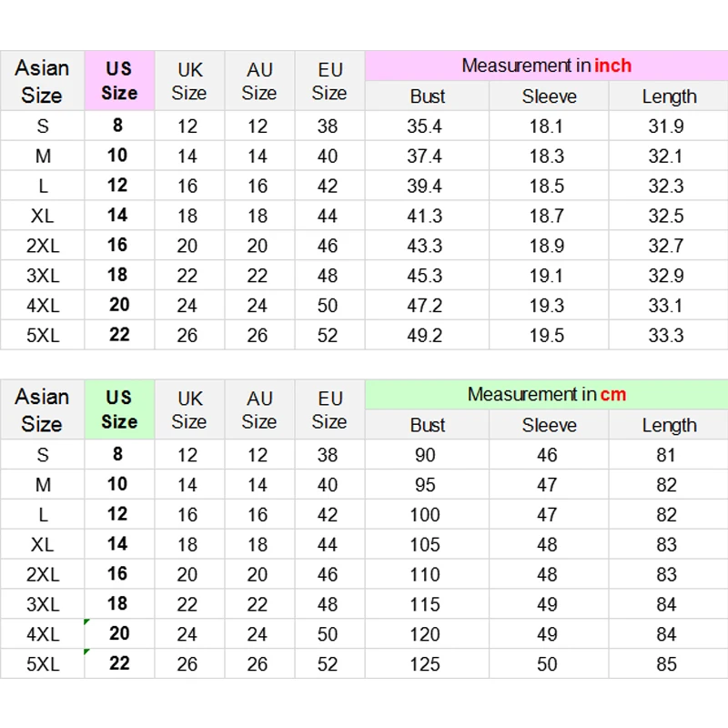Click the green corner marker in 5XL cm row
The image size is (728, 728).
pyautogui.click(x=87, y=652)
